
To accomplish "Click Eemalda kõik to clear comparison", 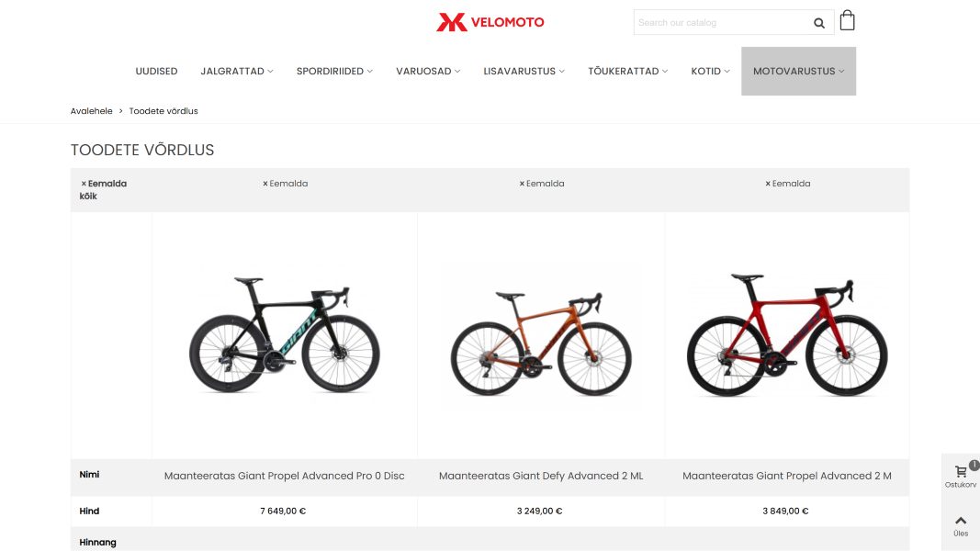I will point(103,190).
